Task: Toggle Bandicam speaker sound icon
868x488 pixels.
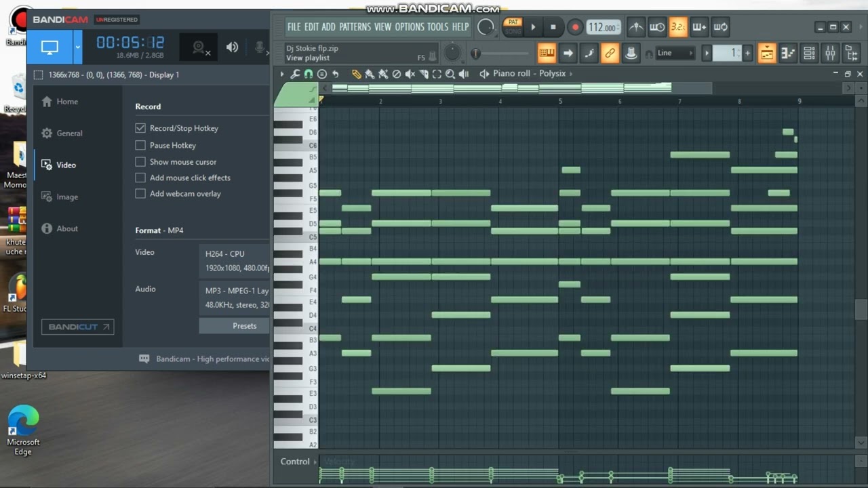Action: point(232,47)
